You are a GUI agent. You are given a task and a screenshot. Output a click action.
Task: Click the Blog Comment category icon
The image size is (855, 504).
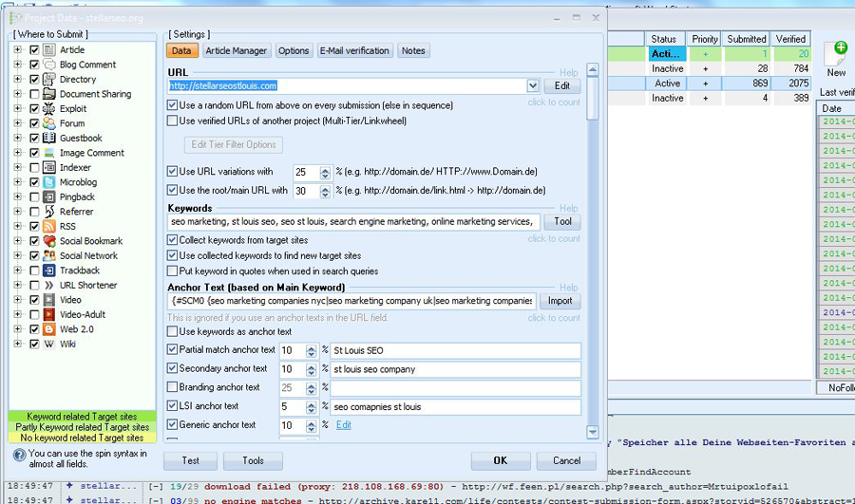click(x=49, y=65)
